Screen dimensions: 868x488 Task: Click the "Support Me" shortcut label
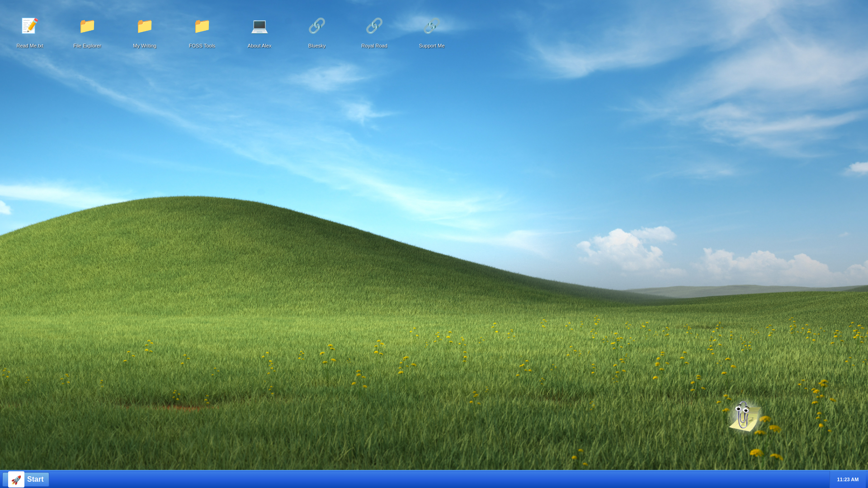pos(432,46)
